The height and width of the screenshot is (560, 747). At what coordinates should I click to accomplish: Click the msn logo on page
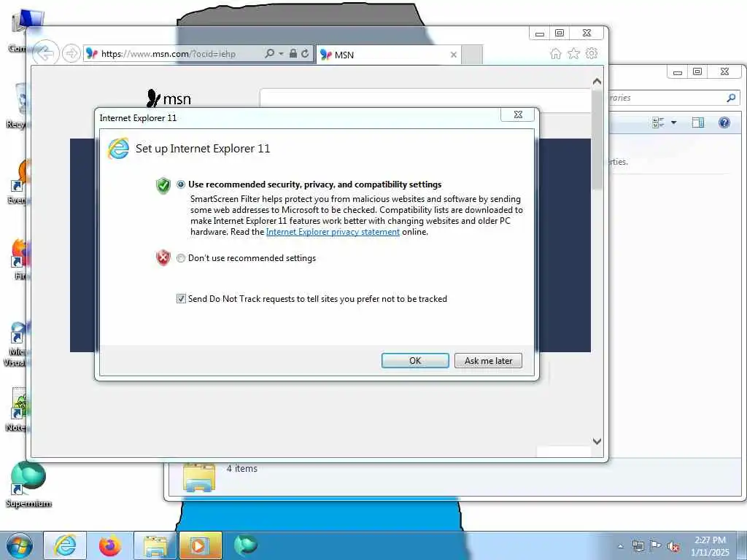(169, 98)
